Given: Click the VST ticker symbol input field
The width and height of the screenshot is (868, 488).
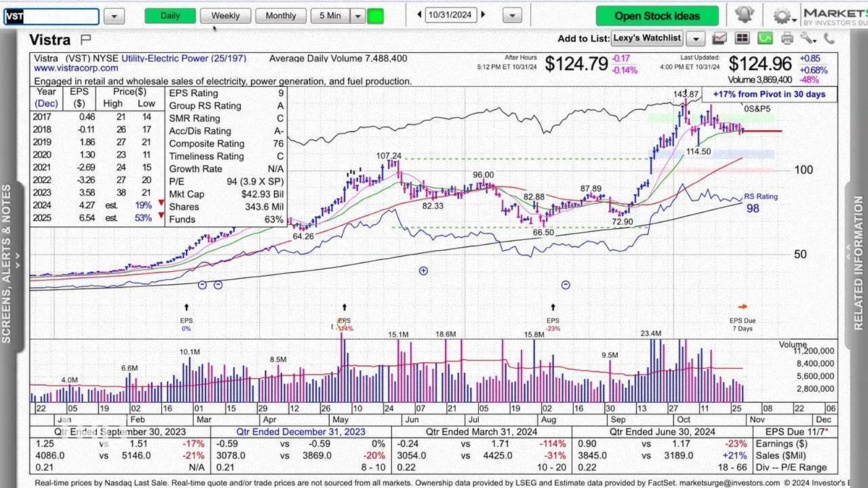Looking at the screenshot, I should coord(51,16).
